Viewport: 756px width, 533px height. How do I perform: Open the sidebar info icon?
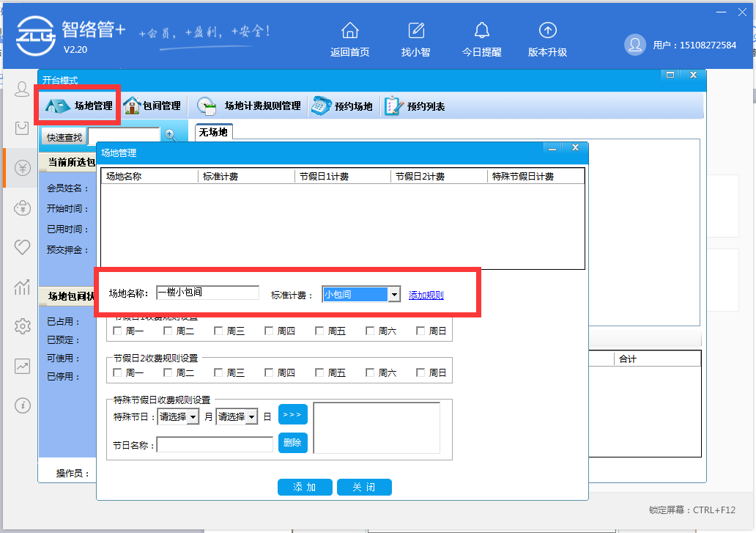(22, 405)
